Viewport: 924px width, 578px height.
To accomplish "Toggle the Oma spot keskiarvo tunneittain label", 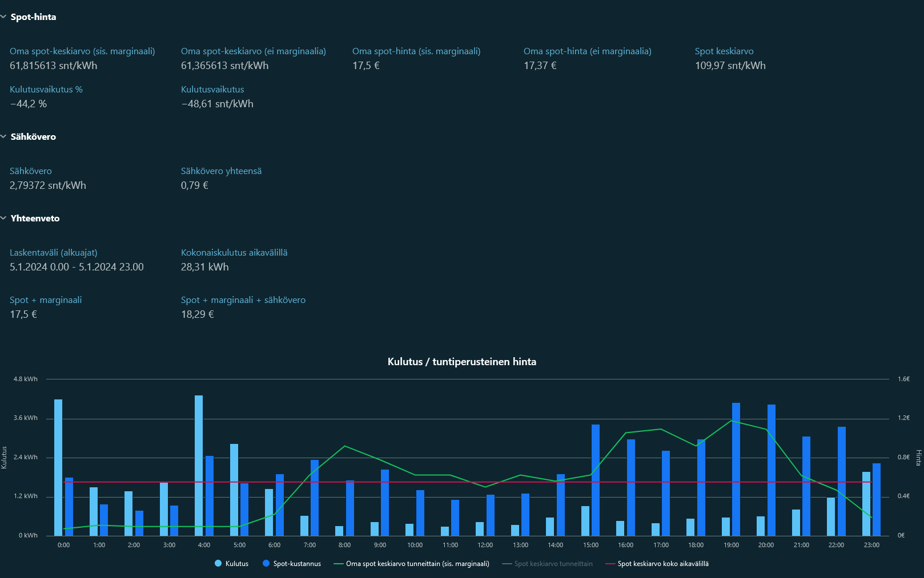I will [x=417, y=564].
